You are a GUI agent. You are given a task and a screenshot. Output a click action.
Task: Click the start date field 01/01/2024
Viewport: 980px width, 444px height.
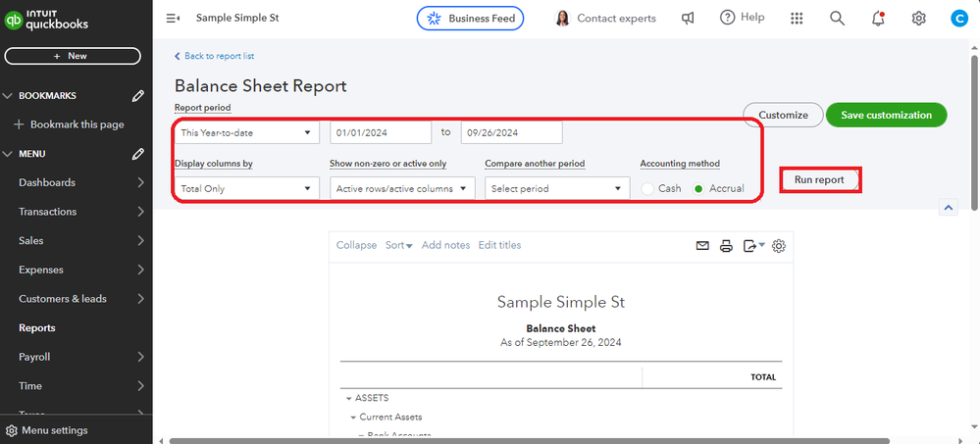(380, 132)
